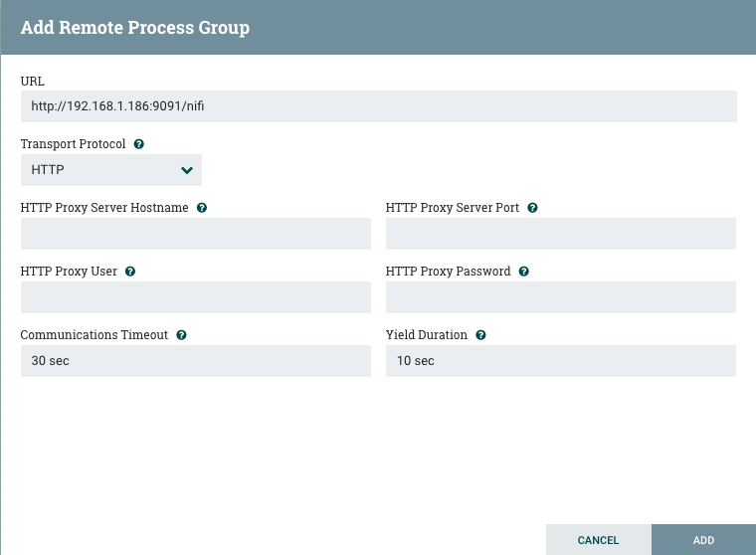Open the Transport Protocol HTTP dropdown
This screenshot has height=555, width=756.
coord(110,170)
